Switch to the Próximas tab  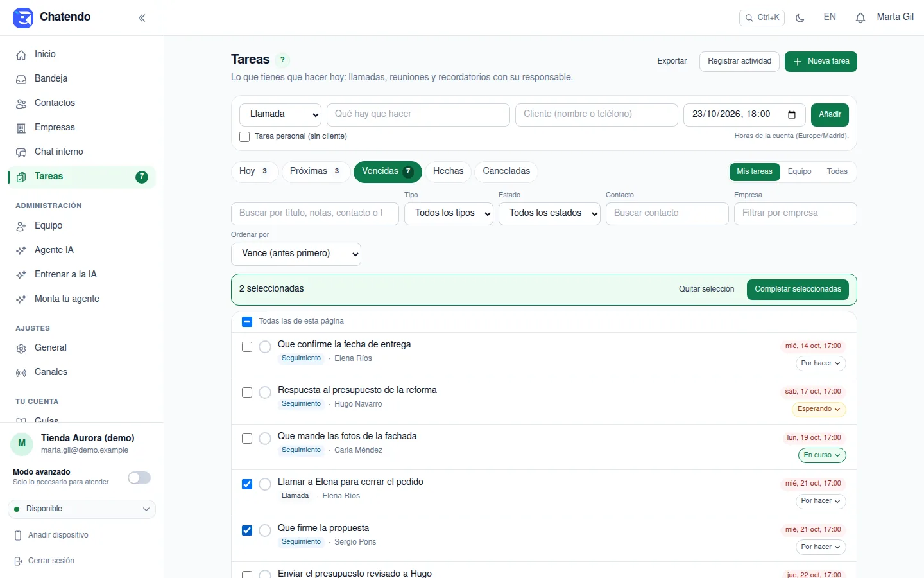pos(316,171)
